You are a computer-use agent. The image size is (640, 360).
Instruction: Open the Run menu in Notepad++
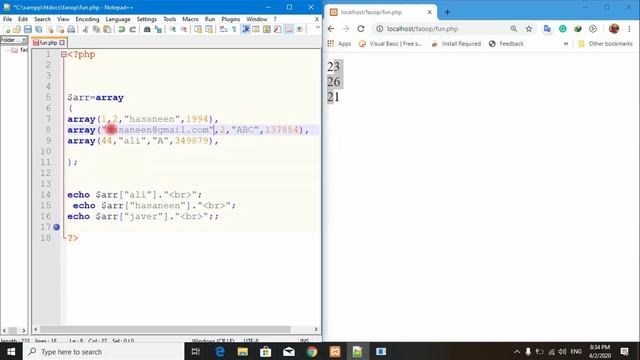click(210, 19)
